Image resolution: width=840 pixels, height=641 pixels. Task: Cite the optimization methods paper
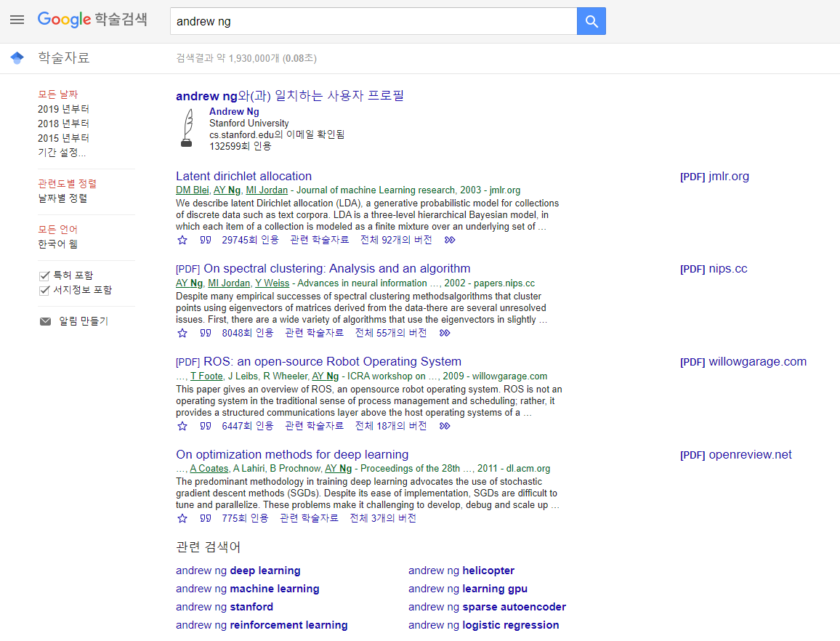pos(205,518)
